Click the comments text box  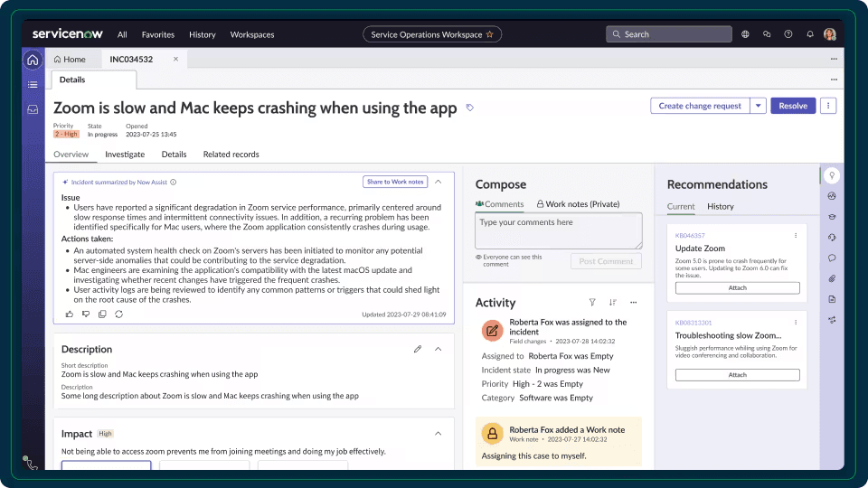coord(558,230)
